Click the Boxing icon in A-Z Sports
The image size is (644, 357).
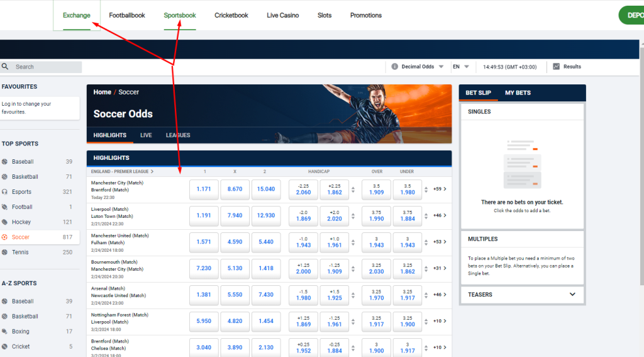[x=5, y=332]
